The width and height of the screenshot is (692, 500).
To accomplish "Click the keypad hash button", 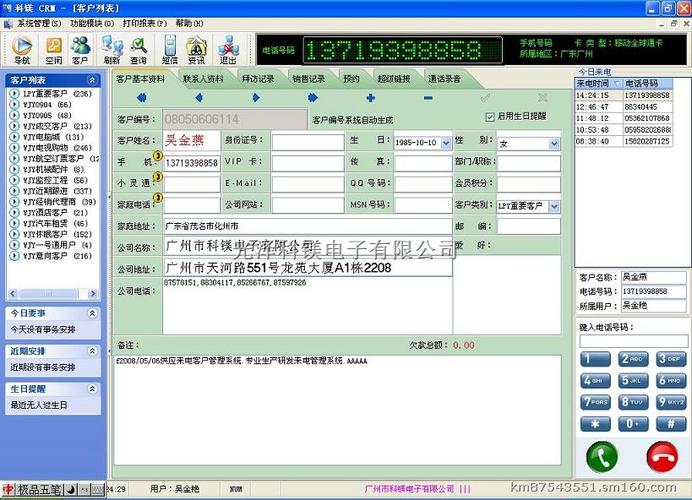I will (671, 424).
